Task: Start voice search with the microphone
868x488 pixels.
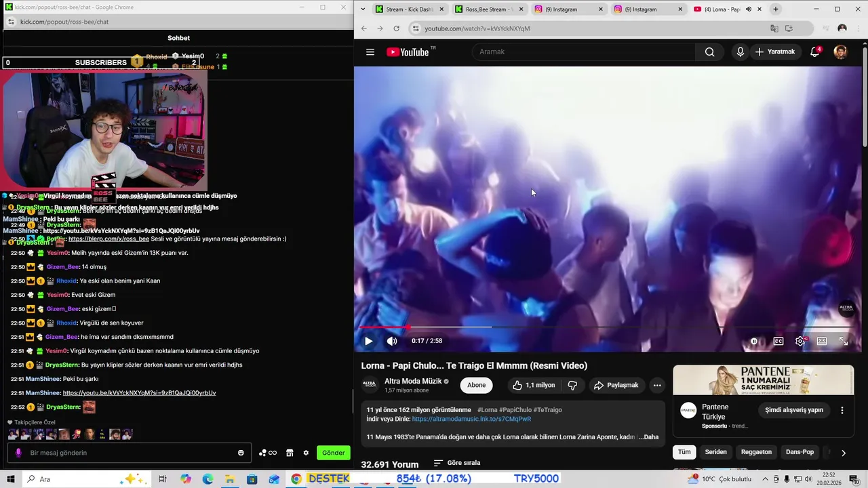Action: coord(741,52)
